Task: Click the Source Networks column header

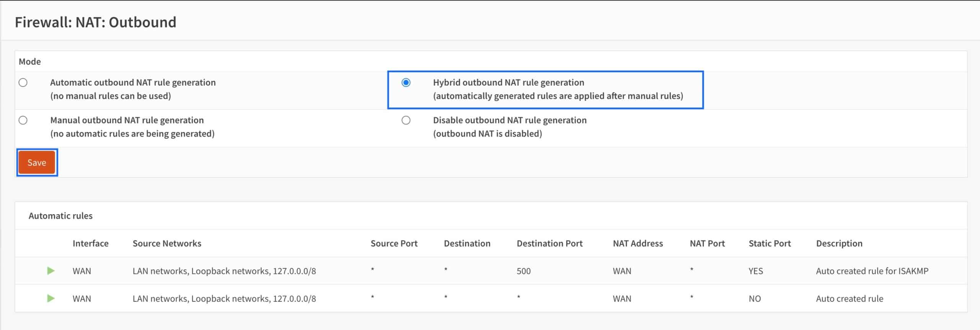Action: click(x=167, y=244)
